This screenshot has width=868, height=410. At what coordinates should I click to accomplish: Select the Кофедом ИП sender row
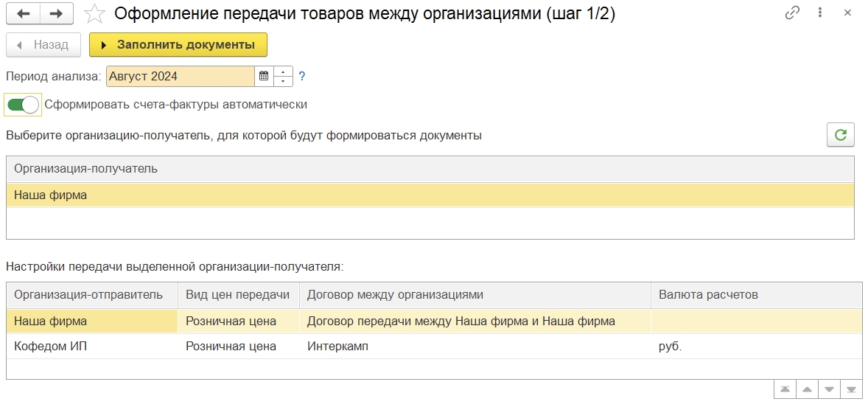click(434, 347)
